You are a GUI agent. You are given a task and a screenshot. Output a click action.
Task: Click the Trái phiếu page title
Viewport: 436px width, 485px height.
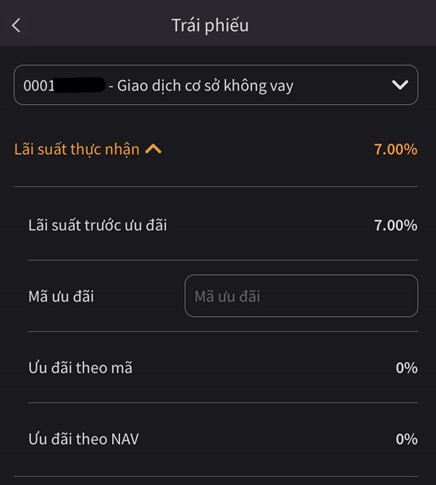coord(210,25)
